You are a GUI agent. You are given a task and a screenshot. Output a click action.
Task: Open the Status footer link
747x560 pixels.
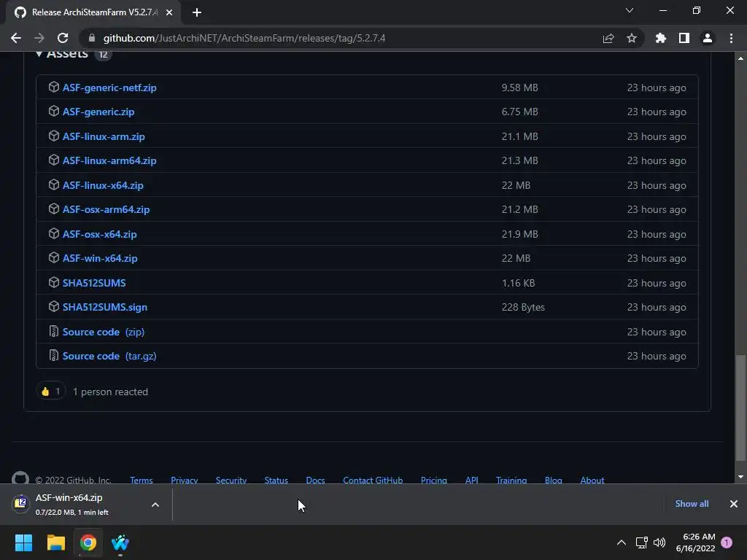click(x=276, y=480)
